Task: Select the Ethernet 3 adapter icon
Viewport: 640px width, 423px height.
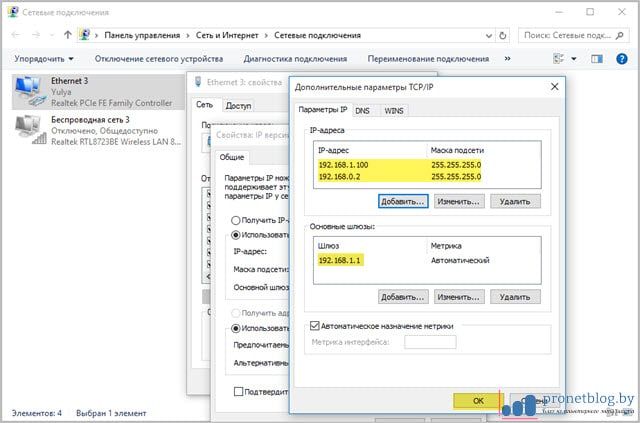Action: [30, 91]
